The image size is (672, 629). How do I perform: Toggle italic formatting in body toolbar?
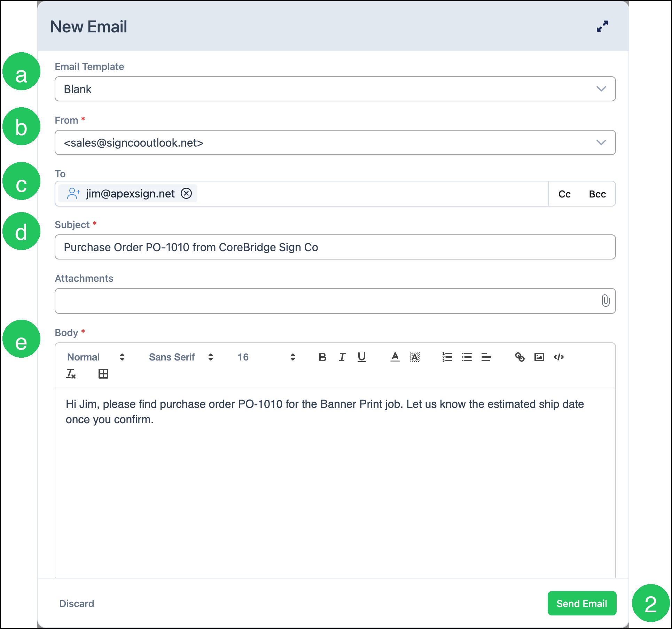(x=342, y=357)
